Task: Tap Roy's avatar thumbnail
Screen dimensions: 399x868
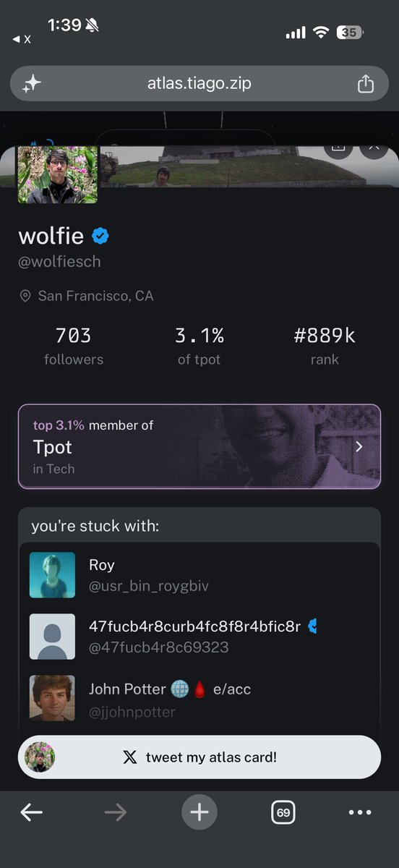Action: (52, 575)
